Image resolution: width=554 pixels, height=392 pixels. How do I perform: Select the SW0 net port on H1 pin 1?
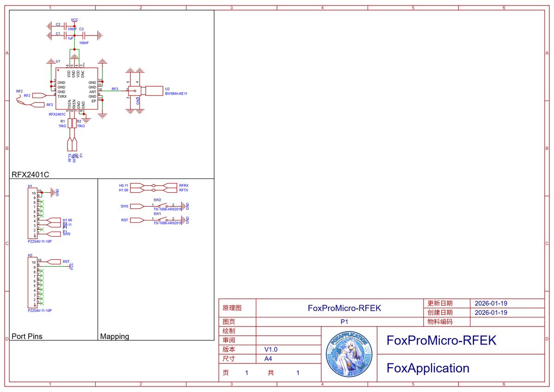coord(54,234)
